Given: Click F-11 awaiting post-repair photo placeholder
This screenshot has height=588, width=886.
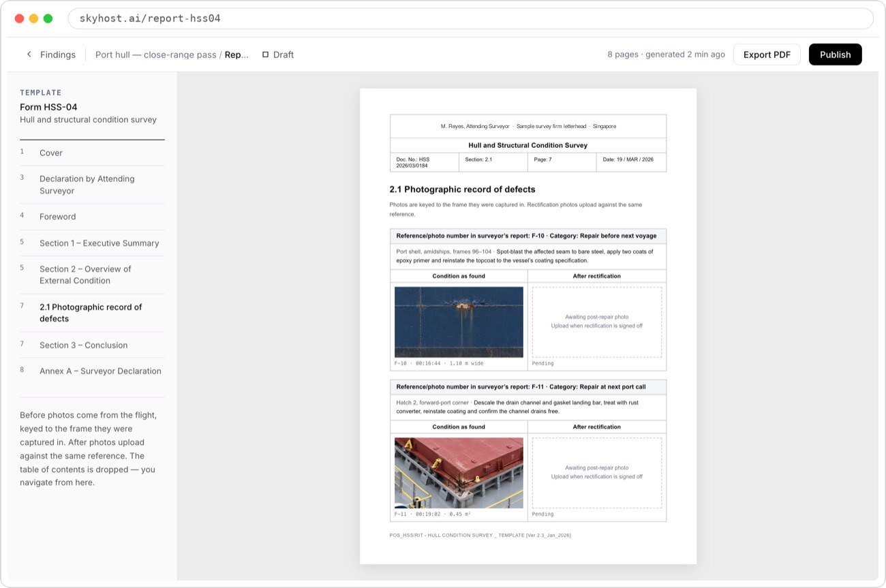Looking at the screenshot, I should pyautogui.click(x=597, y=473).
